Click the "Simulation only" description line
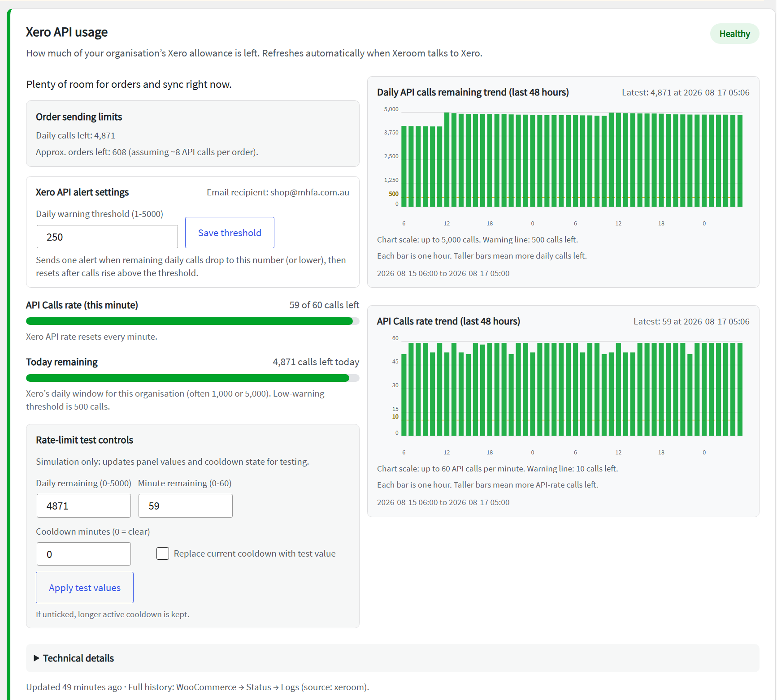This screenshot has width=777, height=700. pos(172,462)
